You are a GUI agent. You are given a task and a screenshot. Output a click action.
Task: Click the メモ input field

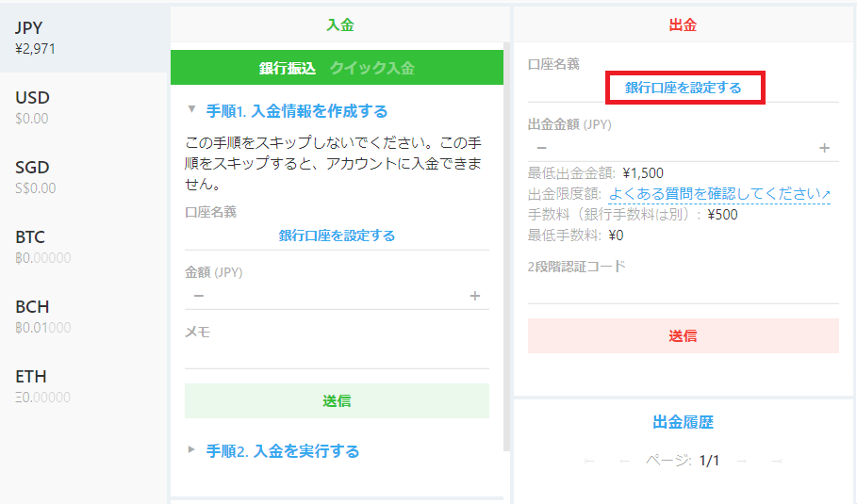coord(337,355)
